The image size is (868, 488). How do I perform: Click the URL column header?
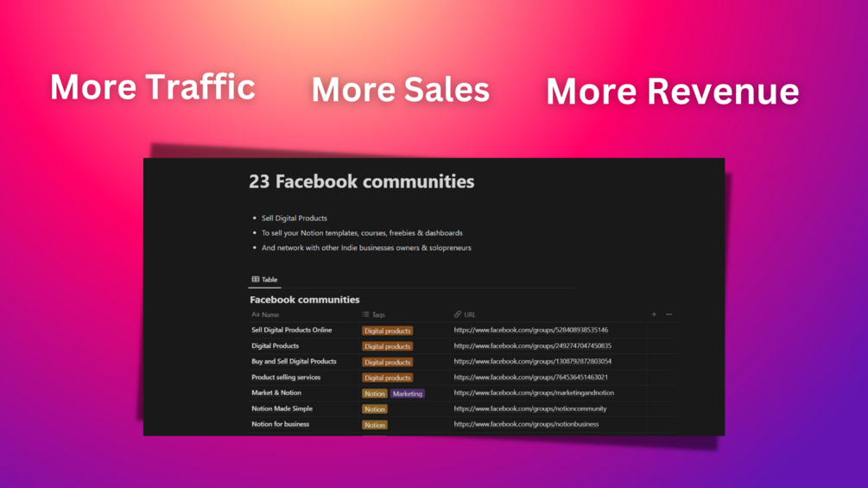point(465,314)
